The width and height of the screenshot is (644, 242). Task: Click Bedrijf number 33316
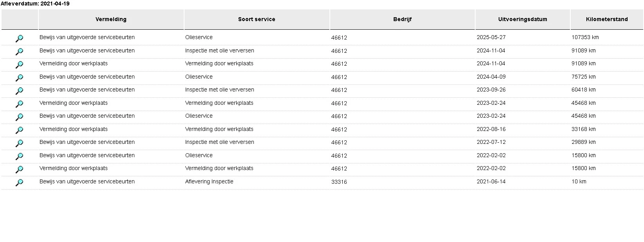[x=339, y=182]
